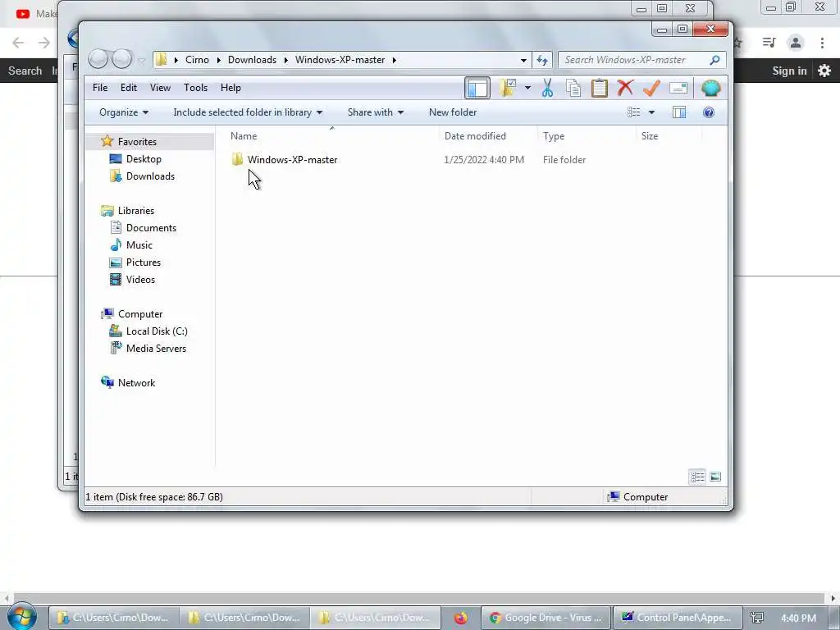Select the Windows-XP-master folder row
Viewport: 840px width, 630px height.
[409, 160]
